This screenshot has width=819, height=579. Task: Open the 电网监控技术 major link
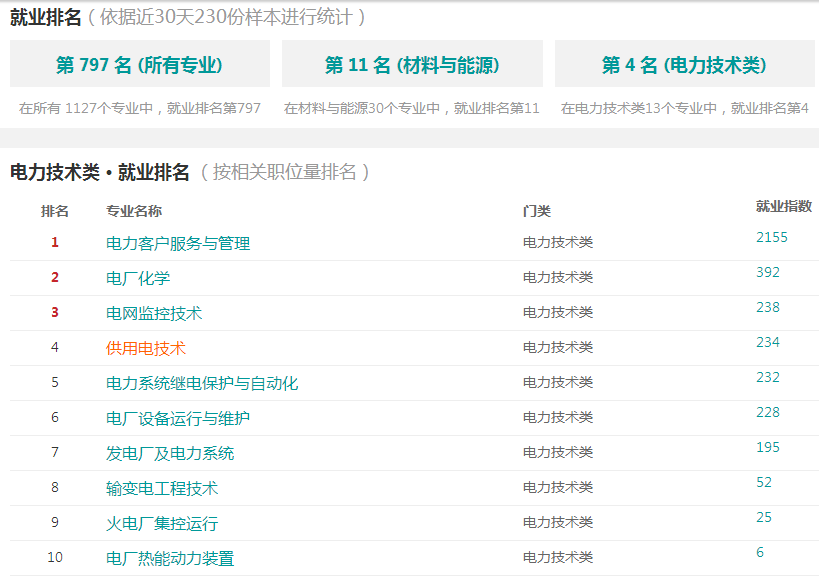pos(154,313)
